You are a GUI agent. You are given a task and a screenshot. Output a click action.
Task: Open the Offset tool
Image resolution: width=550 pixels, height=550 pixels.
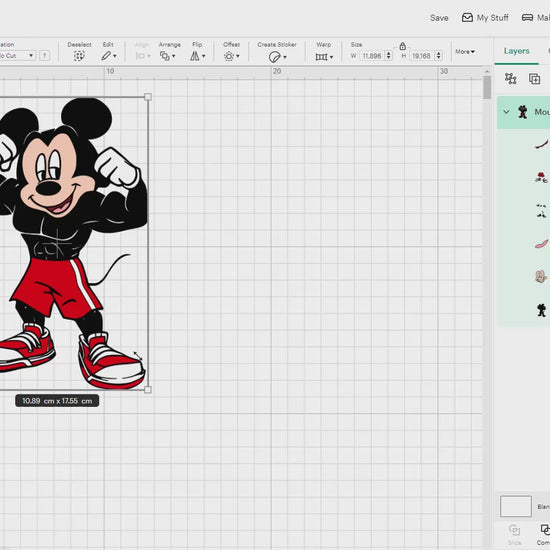pyautogui.click(x=229, y=56)
